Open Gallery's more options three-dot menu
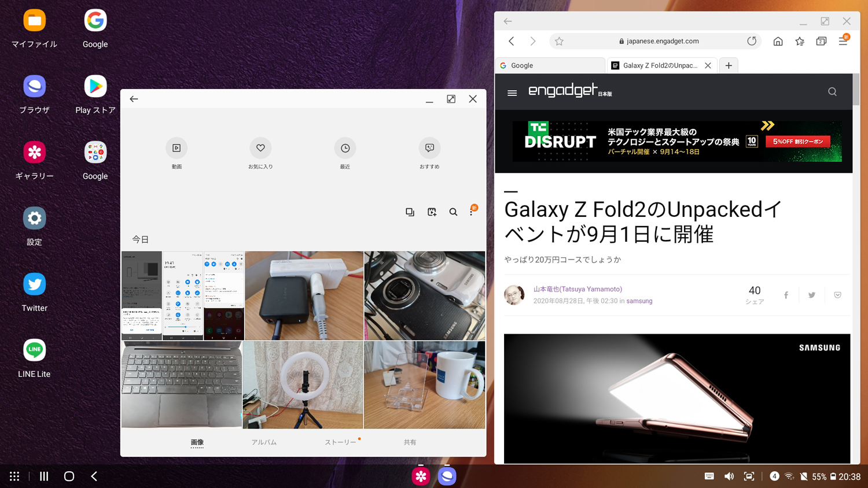868x488 pixels. click(x=472, y=212)
